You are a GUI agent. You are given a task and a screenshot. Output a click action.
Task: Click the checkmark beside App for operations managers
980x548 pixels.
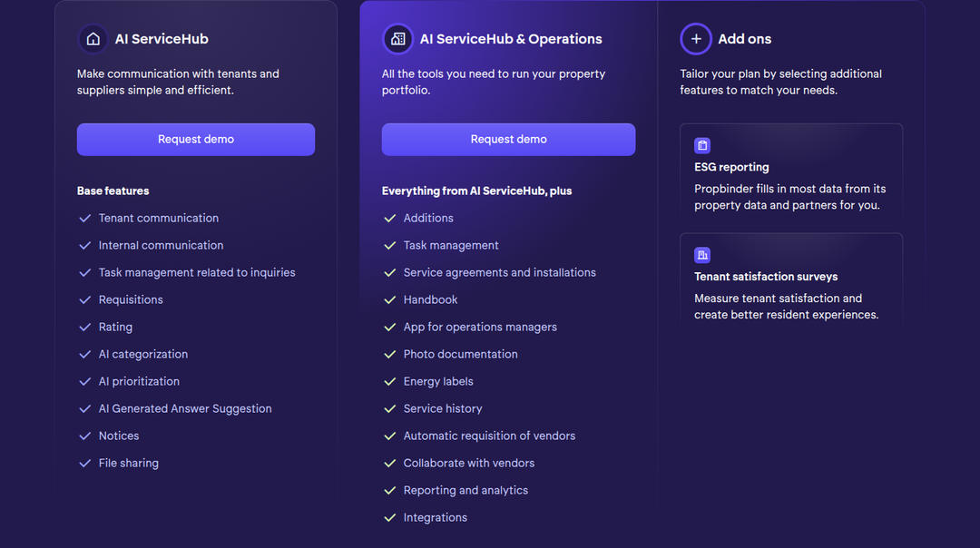[x=390, y=327]
